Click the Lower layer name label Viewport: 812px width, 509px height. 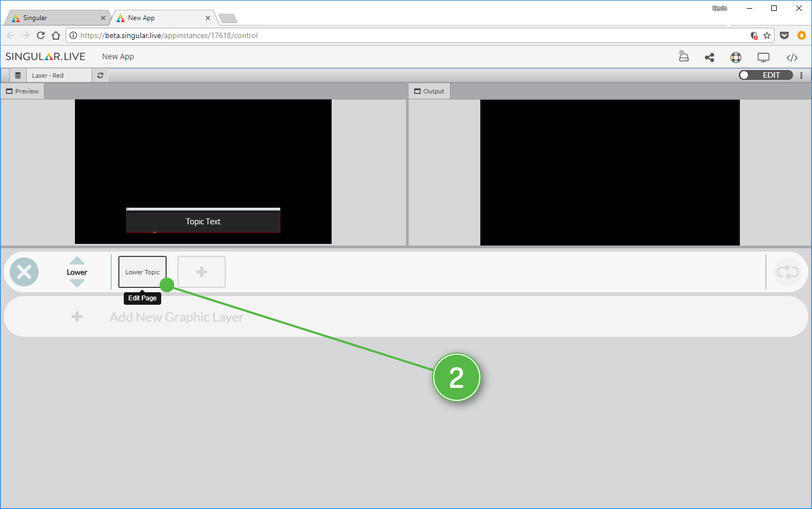[x=77, y=272]
